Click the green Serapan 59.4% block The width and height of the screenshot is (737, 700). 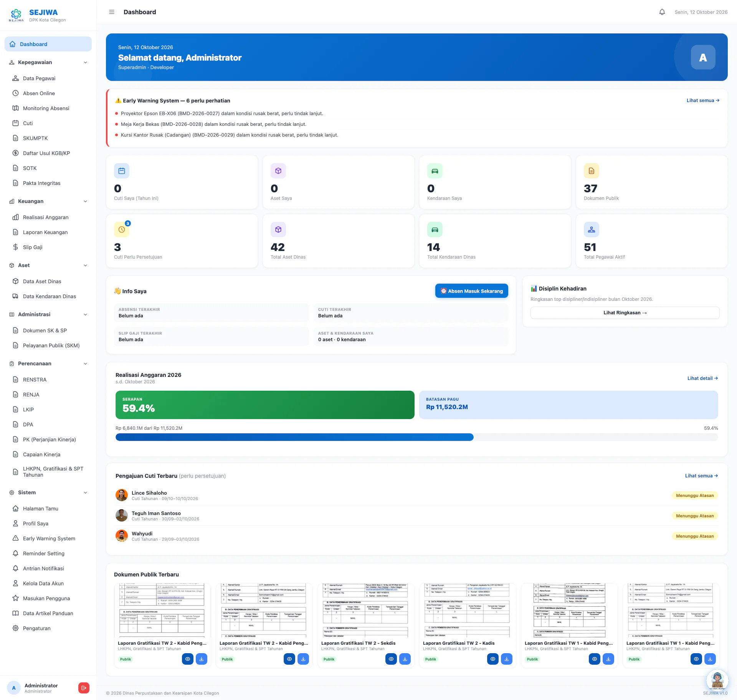click(265, 405)
